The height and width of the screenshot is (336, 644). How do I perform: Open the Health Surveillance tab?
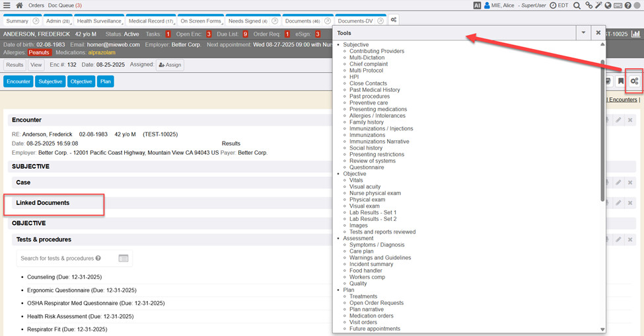pos(98,21)
